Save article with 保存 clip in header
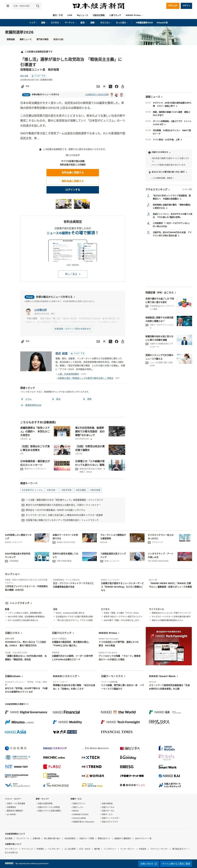This screenshot has width=197, height=868. pos(25,86)
